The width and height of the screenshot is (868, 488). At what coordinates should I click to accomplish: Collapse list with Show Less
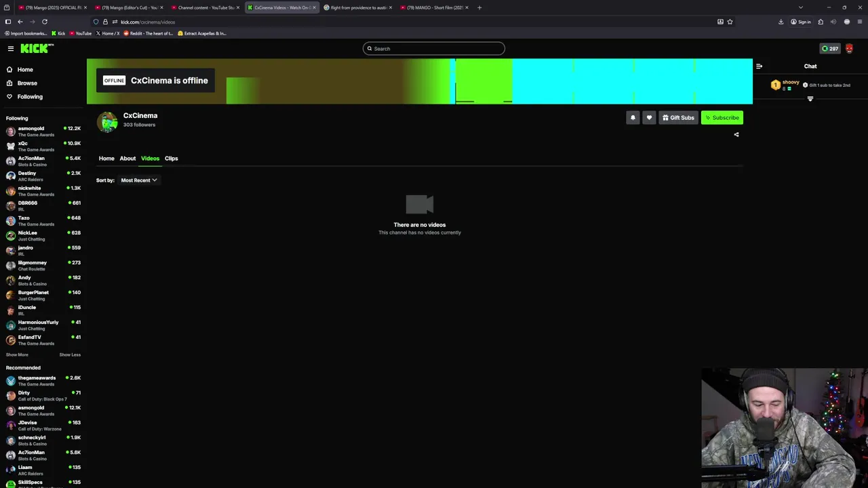coord(70,355)
